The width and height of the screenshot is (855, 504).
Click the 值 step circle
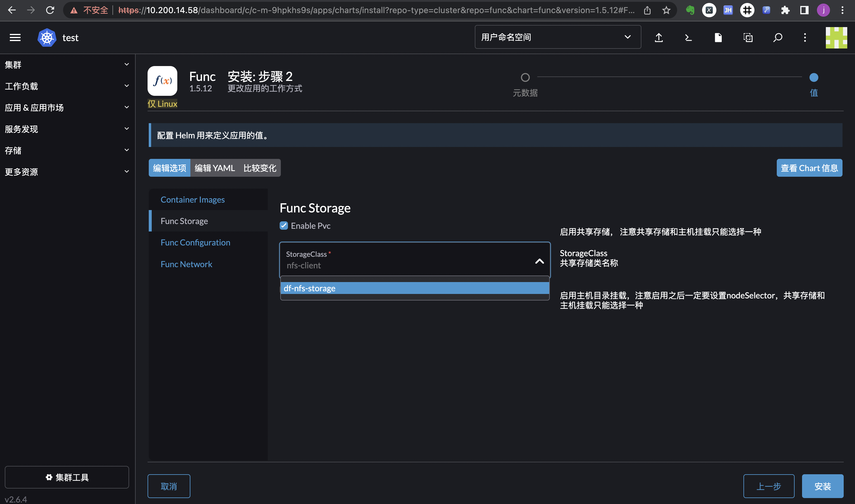[814, 77]
